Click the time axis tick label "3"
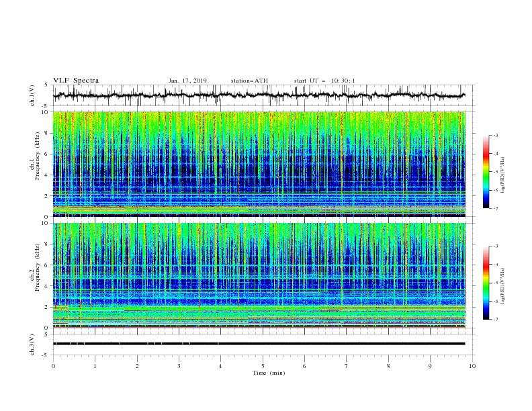532x411 pixels. point(179,366)
